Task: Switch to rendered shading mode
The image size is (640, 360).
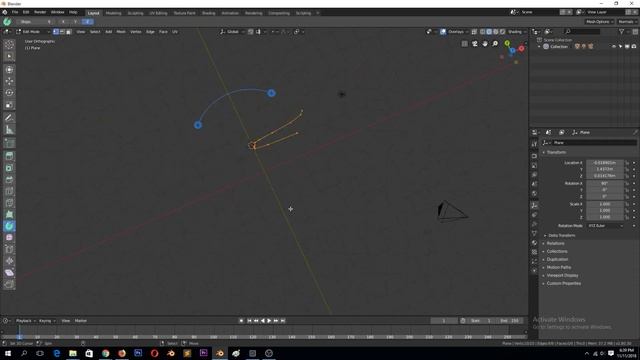Action: click(x=502, y=31)
